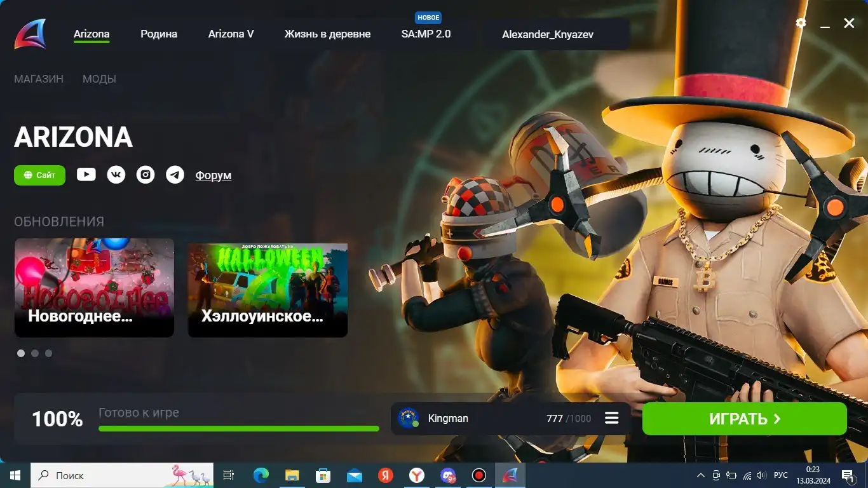
Task: Click the ОБНОВЛЕНИЯ heading
Action: (59, 221)
